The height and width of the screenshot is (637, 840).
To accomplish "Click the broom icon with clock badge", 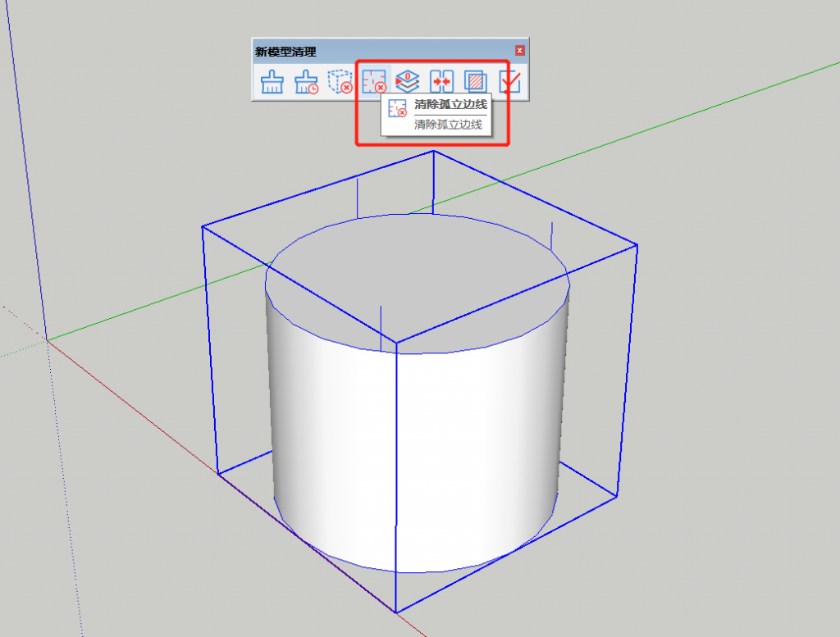I will pyautogui.click(x=306, y=82).
